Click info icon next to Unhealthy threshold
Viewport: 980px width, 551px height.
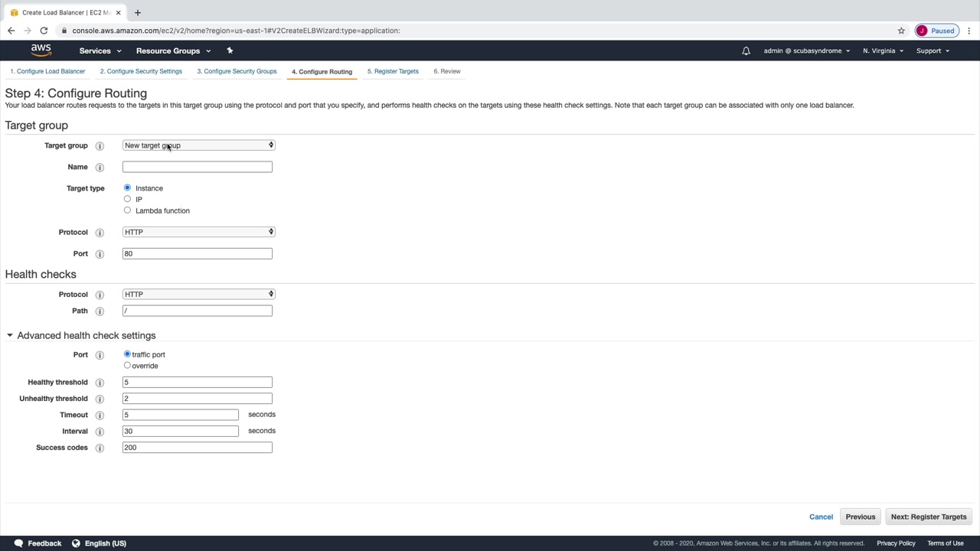tap(100, 399)
